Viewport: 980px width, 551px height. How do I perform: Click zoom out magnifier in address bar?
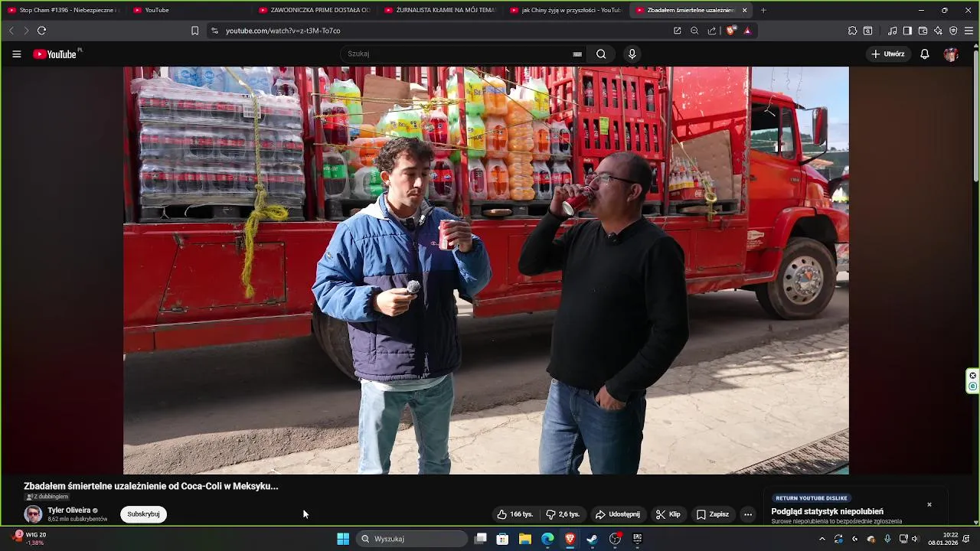tap(694, 31)
